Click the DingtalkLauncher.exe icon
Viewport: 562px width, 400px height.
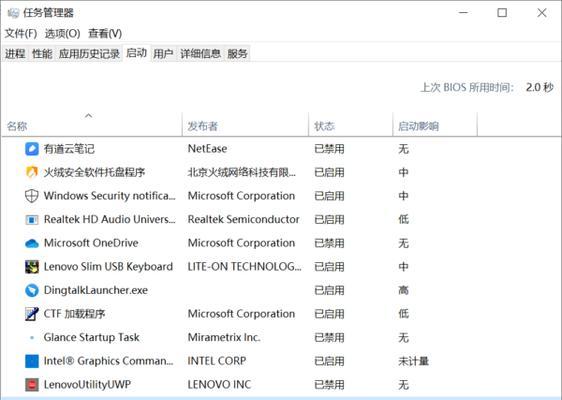pos(32,290)
